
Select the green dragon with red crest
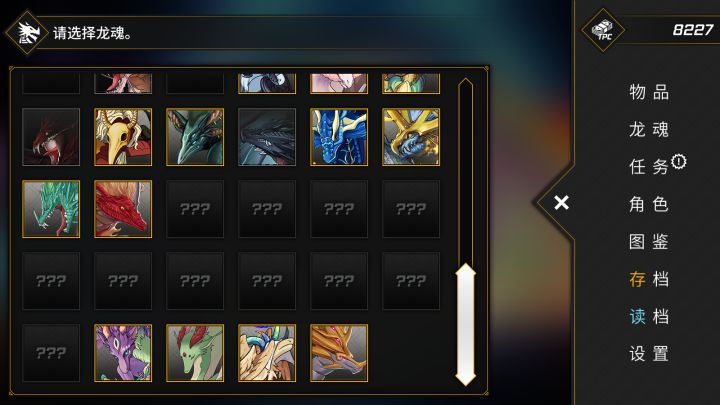[x=195, y=353]
